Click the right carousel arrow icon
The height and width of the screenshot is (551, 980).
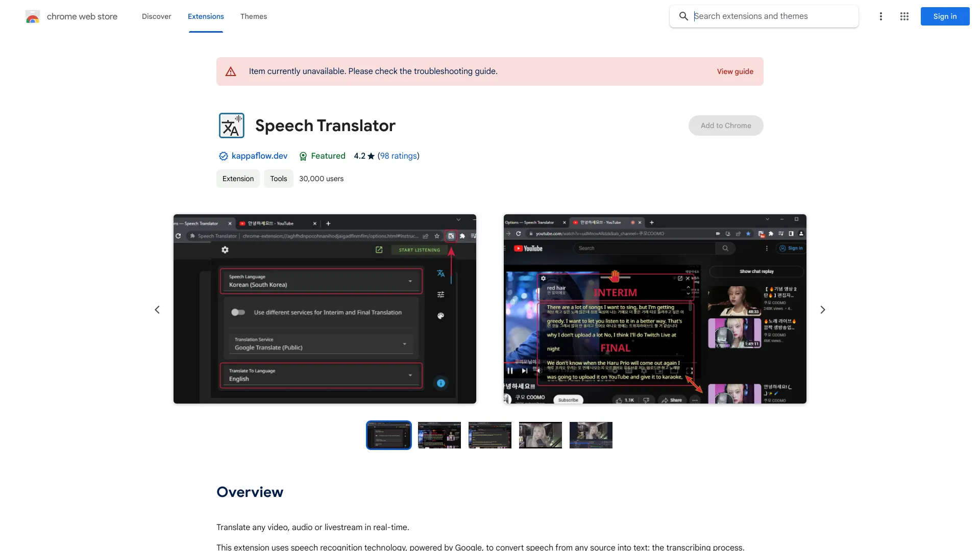(x=822, y=309)
